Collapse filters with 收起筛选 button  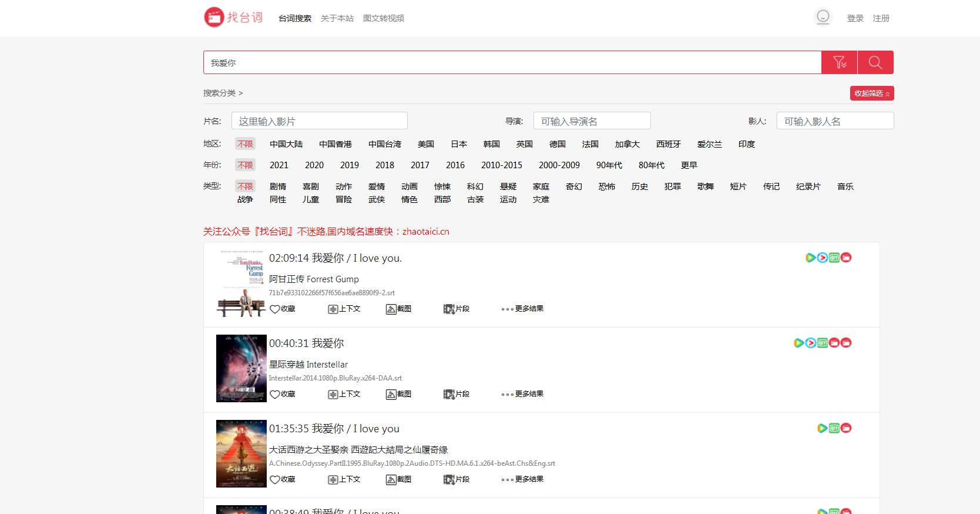click(x=871, y=94)
